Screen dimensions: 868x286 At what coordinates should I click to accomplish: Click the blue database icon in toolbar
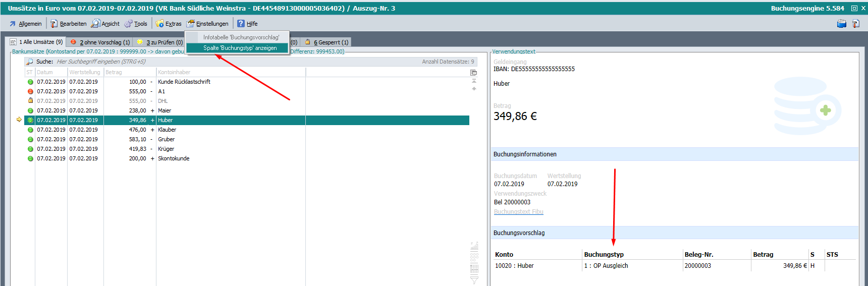[841, 24]
